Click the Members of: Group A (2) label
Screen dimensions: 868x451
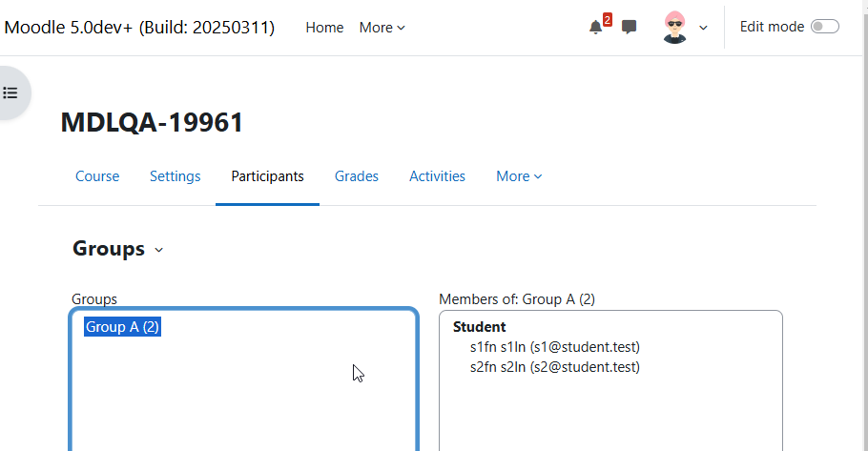(517, 299)
